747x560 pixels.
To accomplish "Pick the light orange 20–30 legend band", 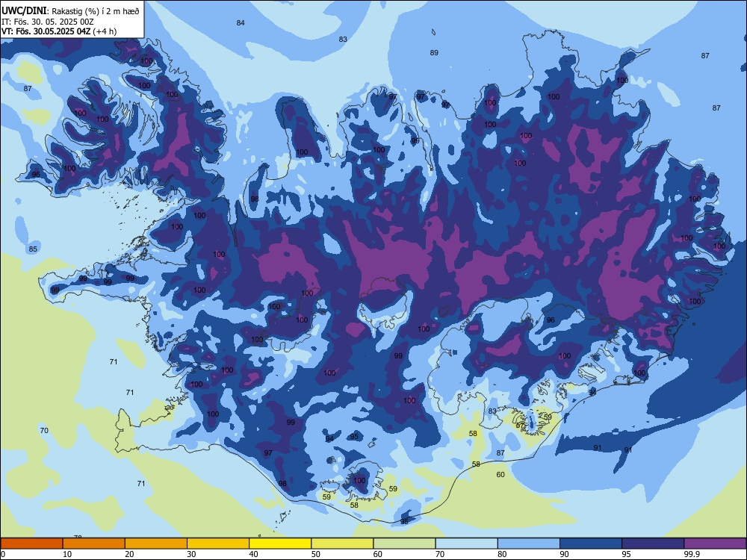I will (x=156, y=544).
